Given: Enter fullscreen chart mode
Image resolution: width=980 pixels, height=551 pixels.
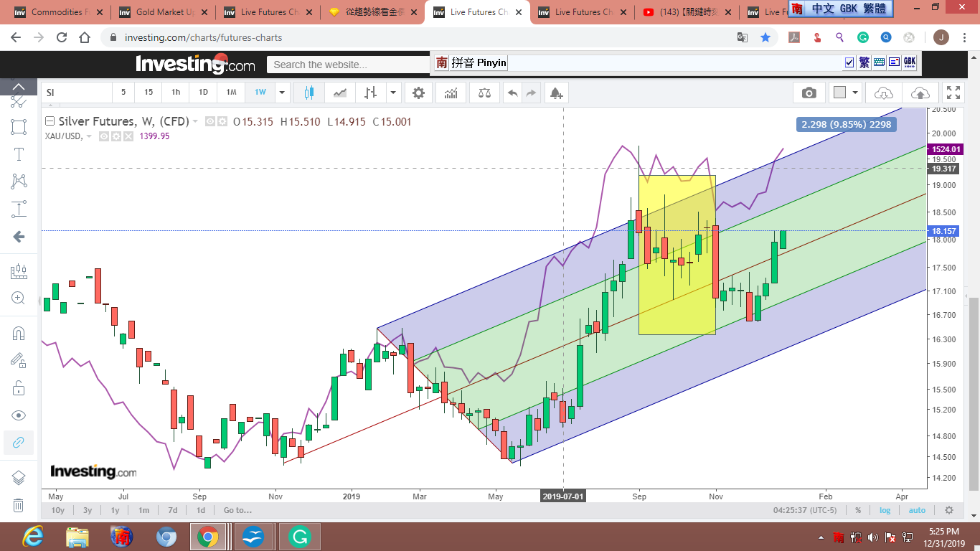Looking at the screenshot, I should click(x=953, y=93).
